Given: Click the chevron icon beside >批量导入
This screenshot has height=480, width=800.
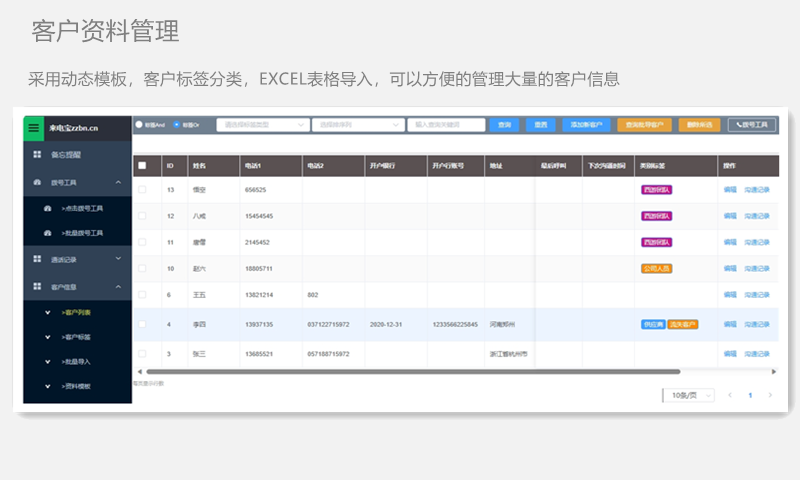Looking at the screenshot, I should [47, 362].
